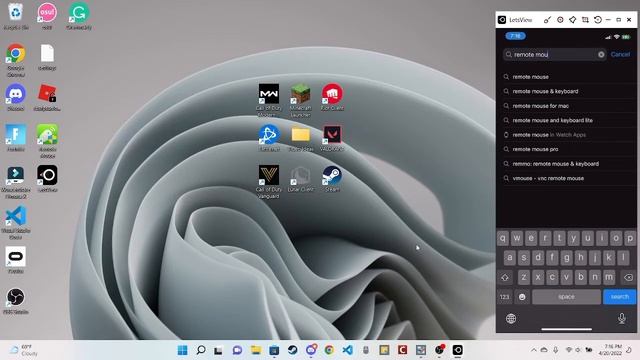Screen dimensions: 640x360
Task: Click the OBS Studio desktop icon
Action: [16, 301]
